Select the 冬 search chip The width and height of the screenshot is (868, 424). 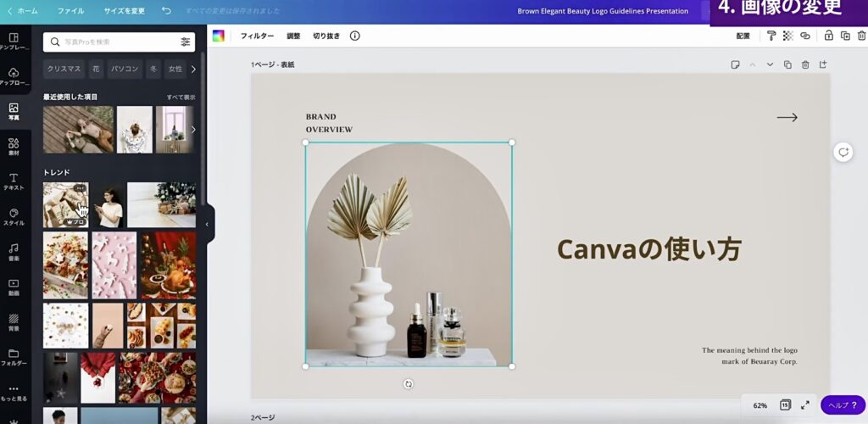pyautogui.click(x=154, y=70)
